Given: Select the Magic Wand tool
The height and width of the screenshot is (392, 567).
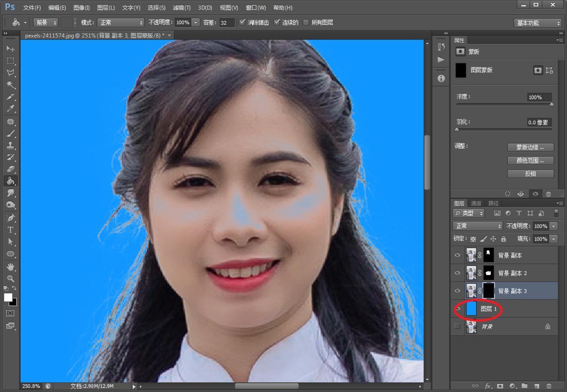Looking at the screenshot, I should [11, 85].
